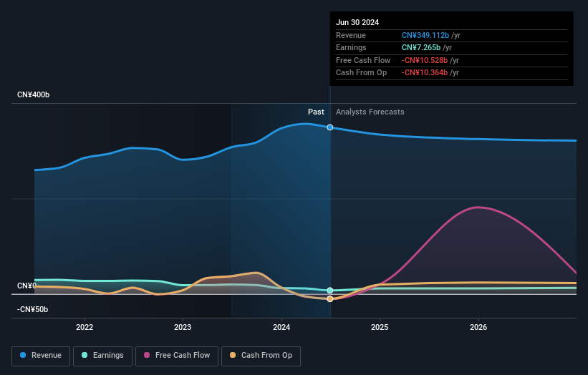Click the Past label
This screenshot has width=588, height=375.
pos(316,112)
